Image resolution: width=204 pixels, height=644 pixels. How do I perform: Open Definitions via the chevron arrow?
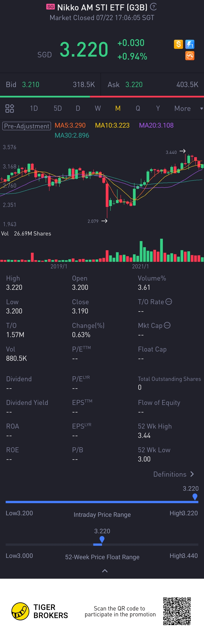tap(192, 474)
